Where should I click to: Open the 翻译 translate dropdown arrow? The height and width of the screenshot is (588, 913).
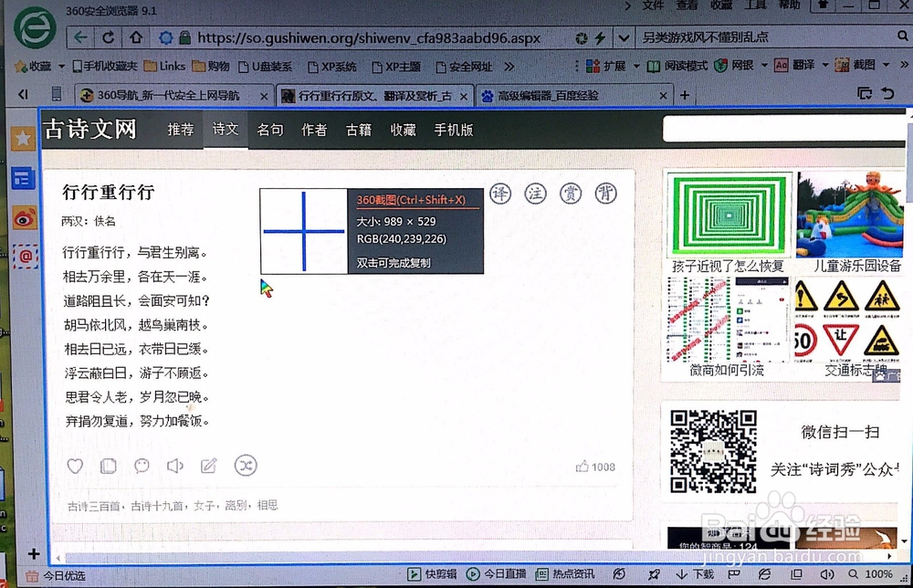(827, 65)
